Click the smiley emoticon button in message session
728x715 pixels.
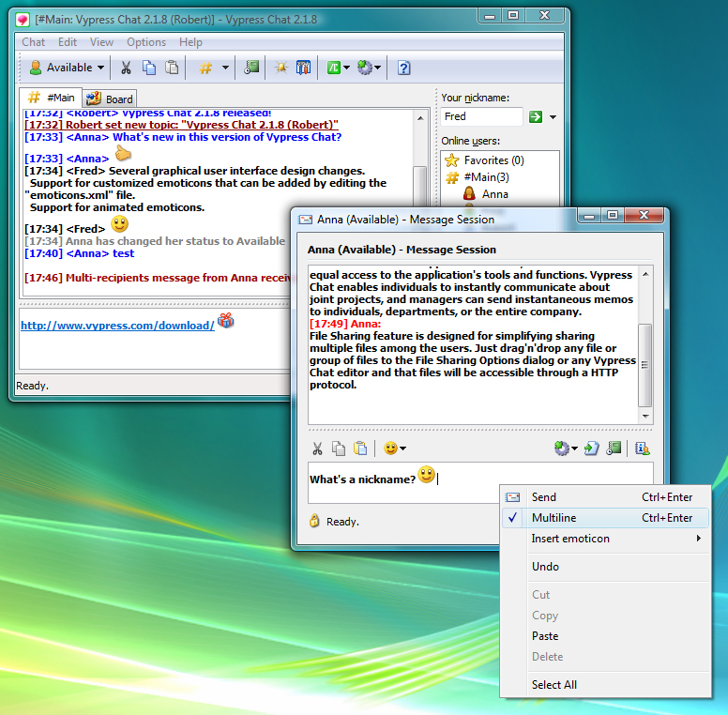(390, 449)
